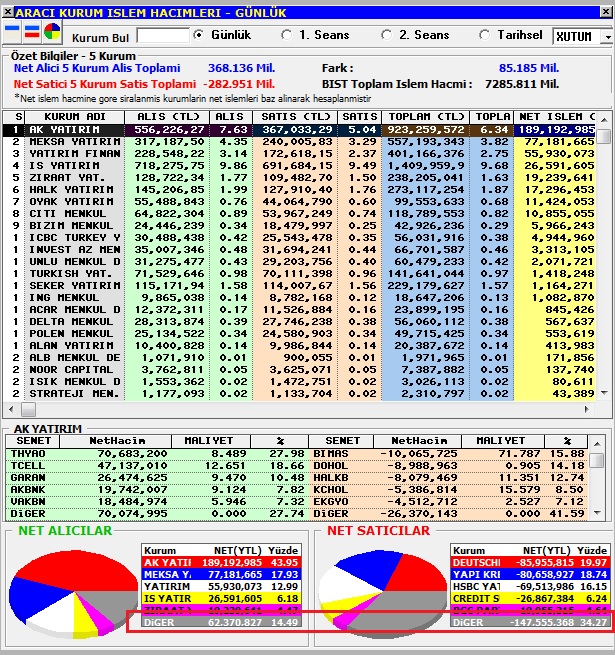This screenshot has height=655, width=615.
Task: Select the YATIRIM FINAN row
Action: [x=300, y=154]
